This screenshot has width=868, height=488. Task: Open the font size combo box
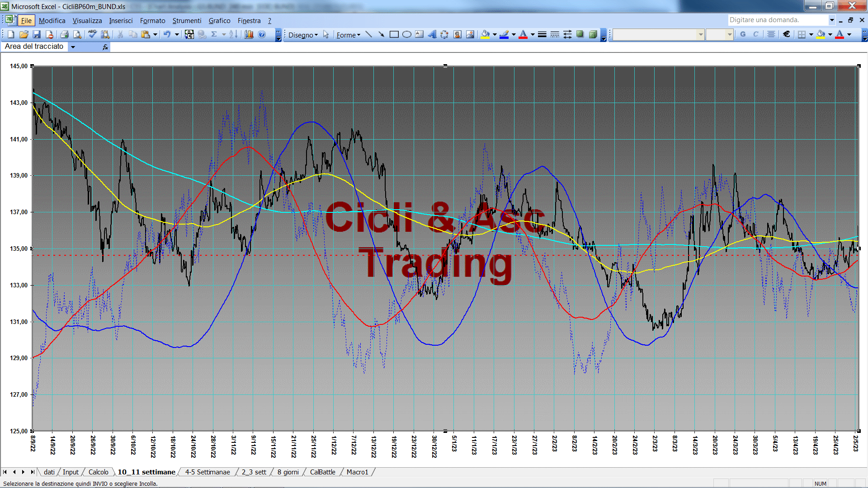point(719,34)
